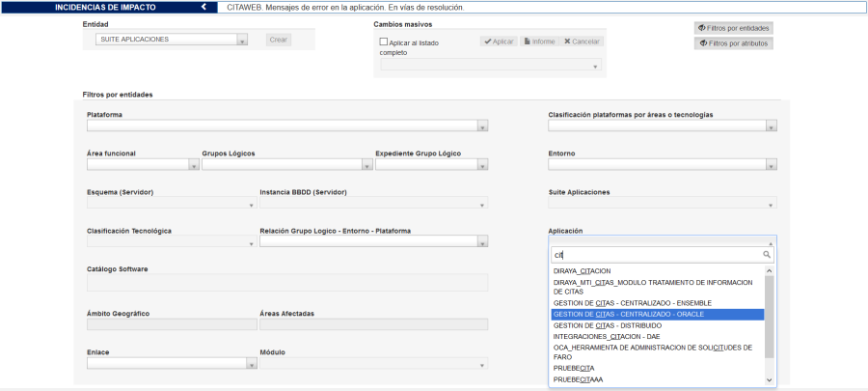This screenshot has width=868, height=391.
Task: Select the PRUEBECITA option
Action: [x=658, y=368]
